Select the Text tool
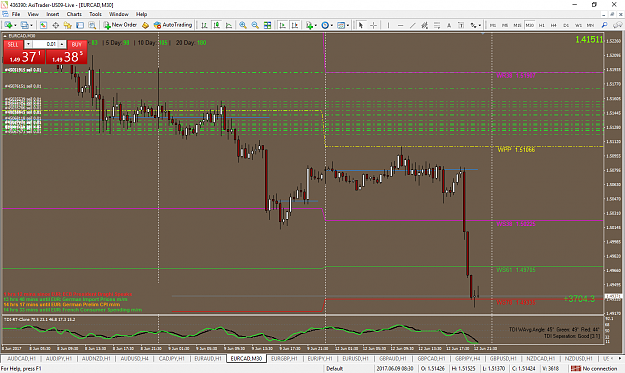This screenshot has width=625, height=373. pos(449,25)
